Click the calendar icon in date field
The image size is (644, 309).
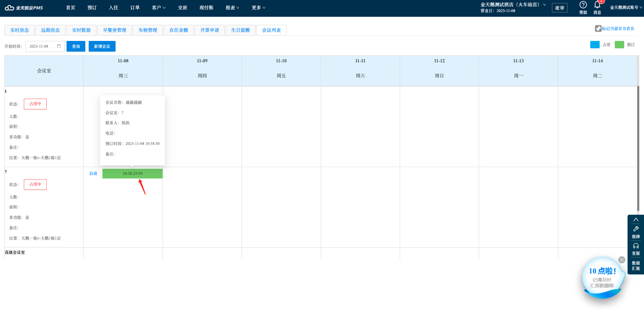point(59,46)
